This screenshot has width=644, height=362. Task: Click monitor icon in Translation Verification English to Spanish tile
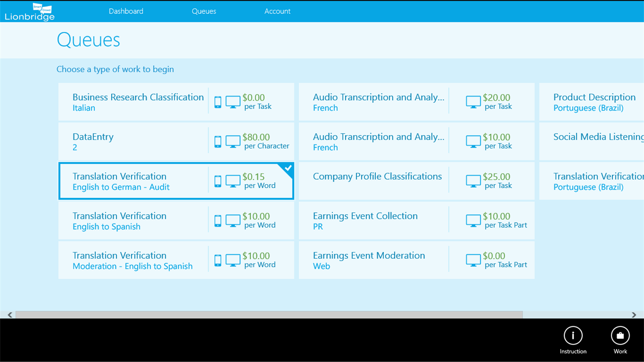click(x=233, y=221)
